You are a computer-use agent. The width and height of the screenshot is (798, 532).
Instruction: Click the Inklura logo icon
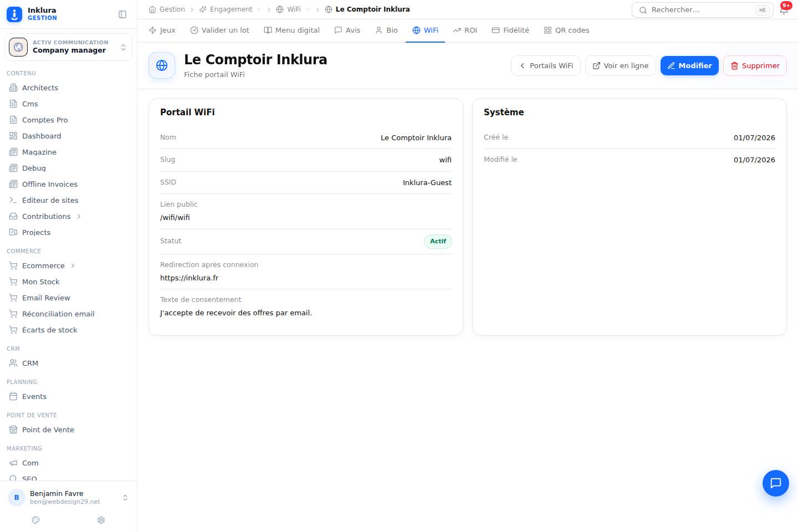pyautogui.click(x=14, y=14)
